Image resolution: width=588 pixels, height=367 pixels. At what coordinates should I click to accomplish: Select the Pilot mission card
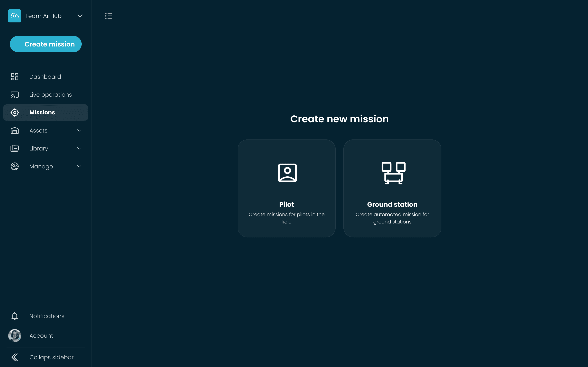287,188
